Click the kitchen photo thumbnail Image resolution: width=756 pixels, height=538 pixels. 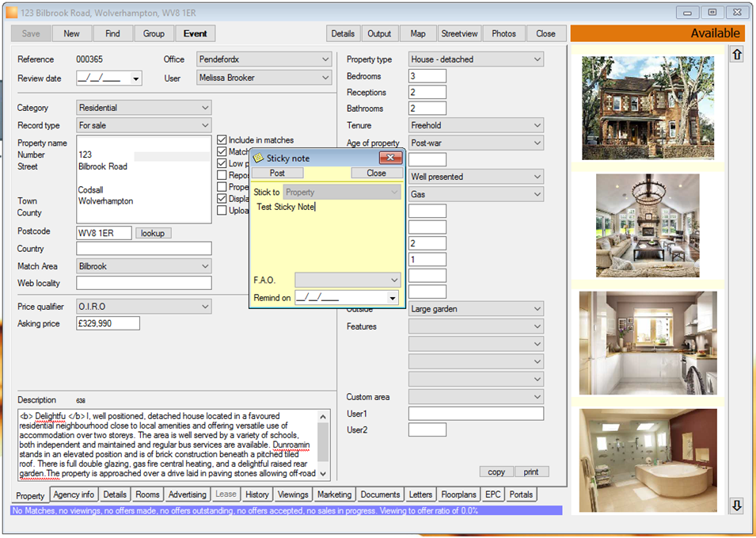(648, 341)
